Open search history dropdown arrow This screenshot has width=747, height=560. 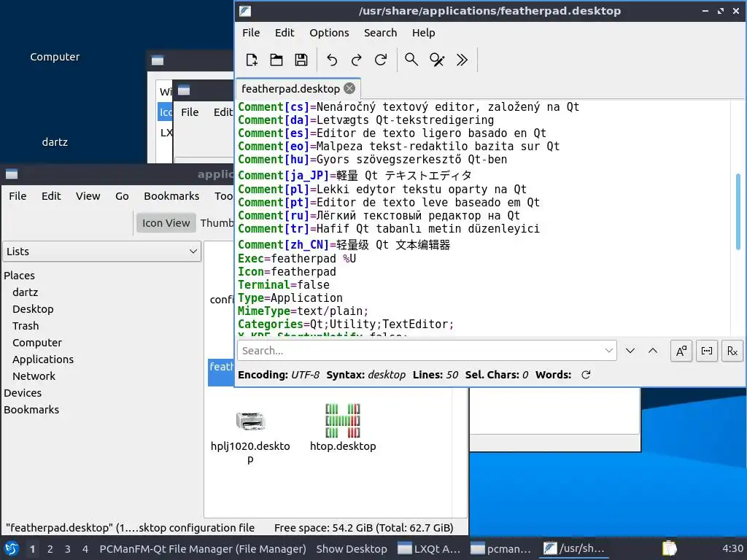coord(609,351)
